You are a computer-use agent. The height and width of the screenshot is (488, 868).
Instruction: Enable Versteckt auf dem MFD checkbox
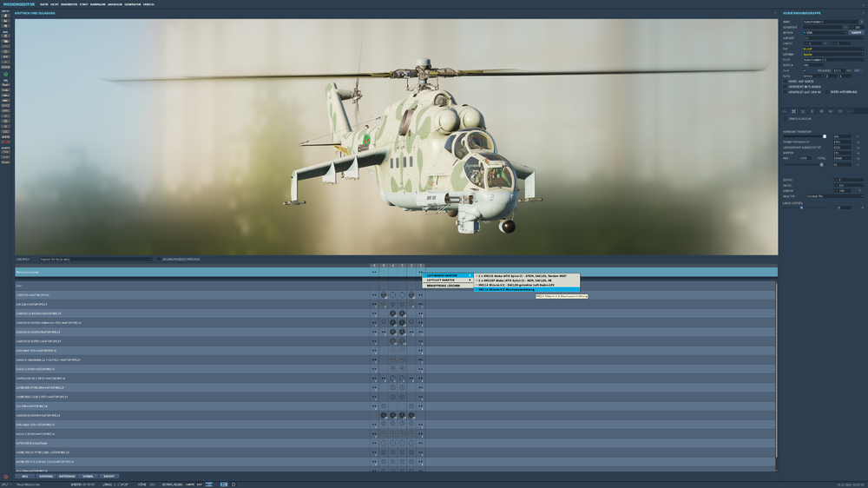785,92
